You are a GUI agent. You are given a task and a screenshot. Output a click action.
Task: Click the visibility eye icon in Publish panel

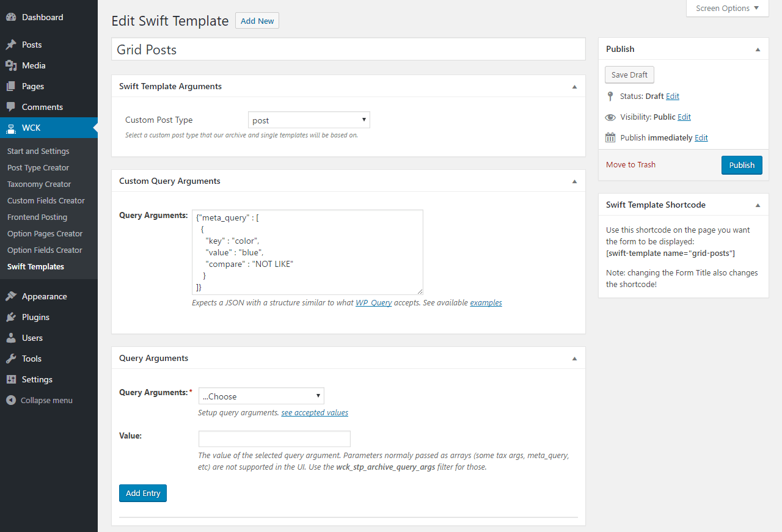pyautogui.click(x=610, y=117)
